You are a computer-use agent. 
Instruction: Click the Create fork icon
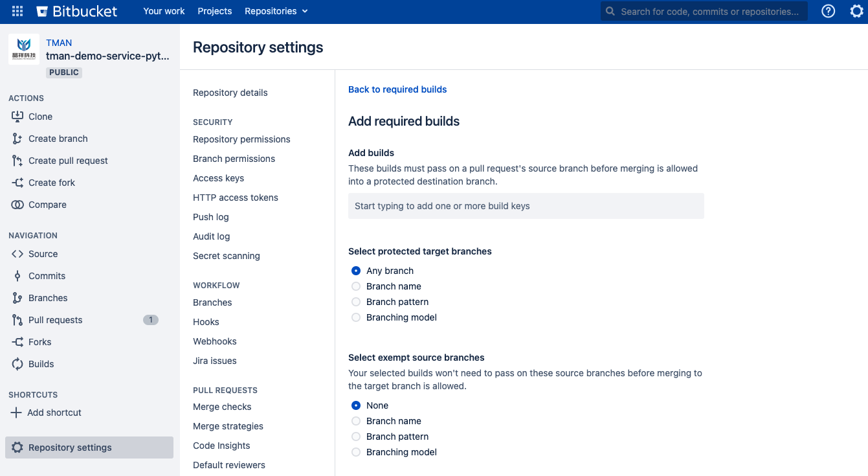tap(17, 183)
